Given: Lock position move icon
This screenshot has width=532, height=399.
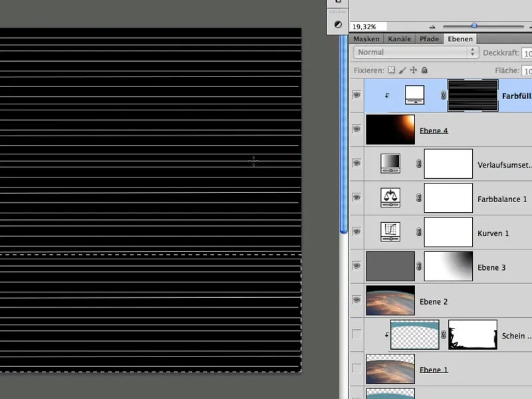Looking at the screenshot, I should (x=413, y=70).
